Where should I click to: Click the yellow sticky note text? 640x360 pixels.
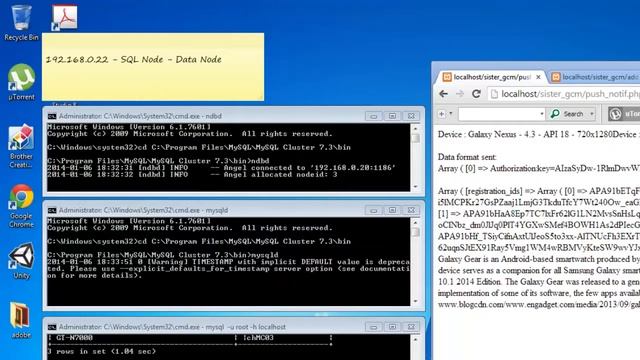click(133, 60)
